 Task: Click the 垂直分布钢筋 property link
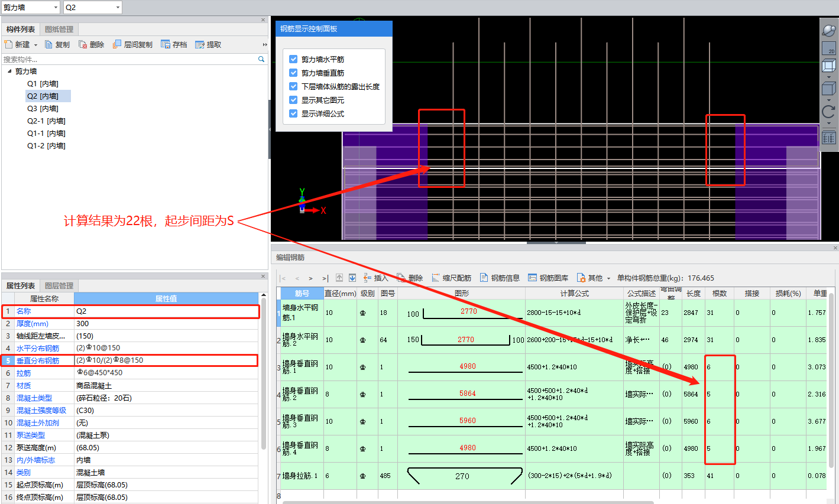click(38, 361)
